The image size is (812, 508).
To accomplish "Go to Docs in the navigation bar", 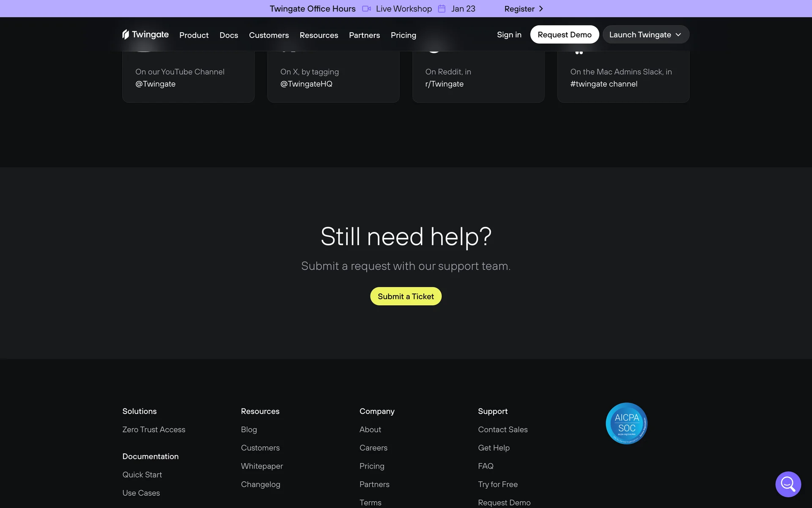I will (x=228, y=35).
